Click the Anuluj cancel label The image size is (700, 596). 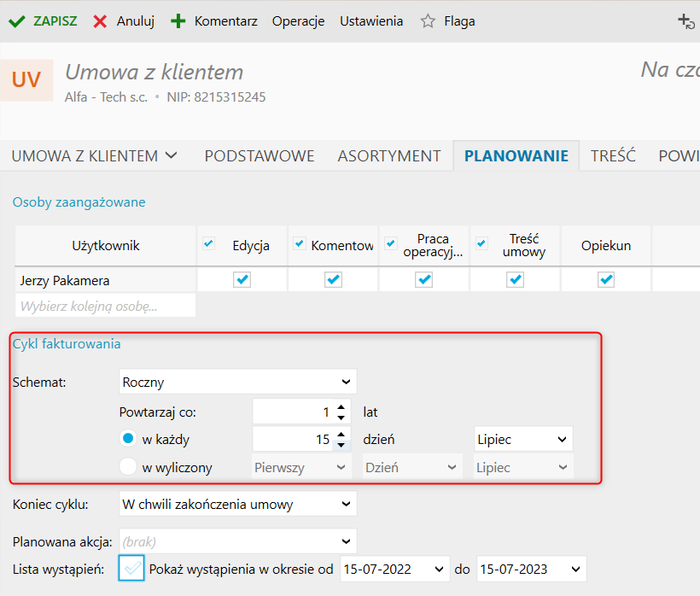[x=136, y=21]
